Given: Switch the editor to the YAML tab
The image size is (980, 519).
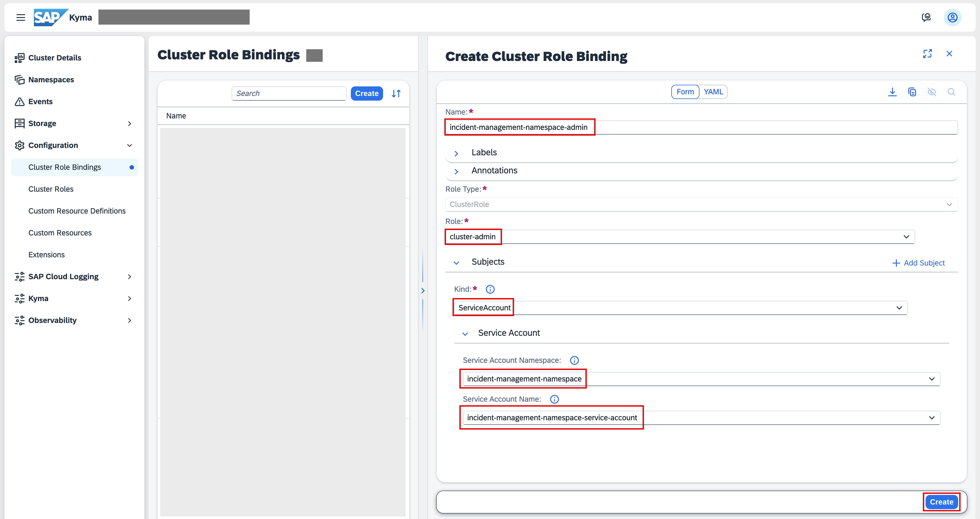Looking at the screenshot, I should tap(713, 92).
